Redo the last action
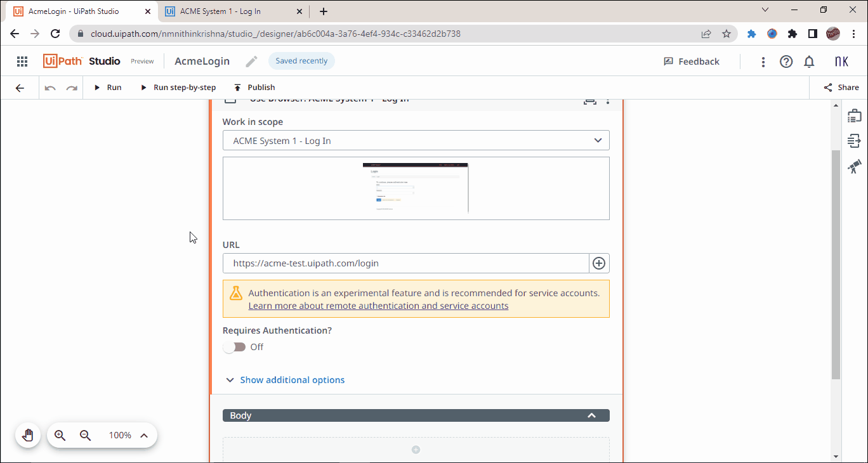This screenshot has width=868, height=463. click(x=72, y=88)
